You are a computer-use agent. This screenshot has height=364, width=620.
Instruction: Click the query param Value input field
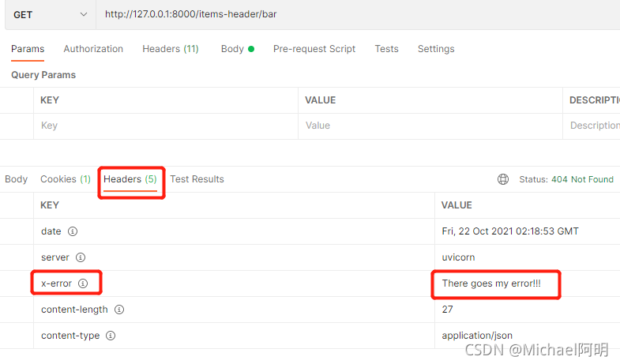pyautogui.click(x=430, y=126)
